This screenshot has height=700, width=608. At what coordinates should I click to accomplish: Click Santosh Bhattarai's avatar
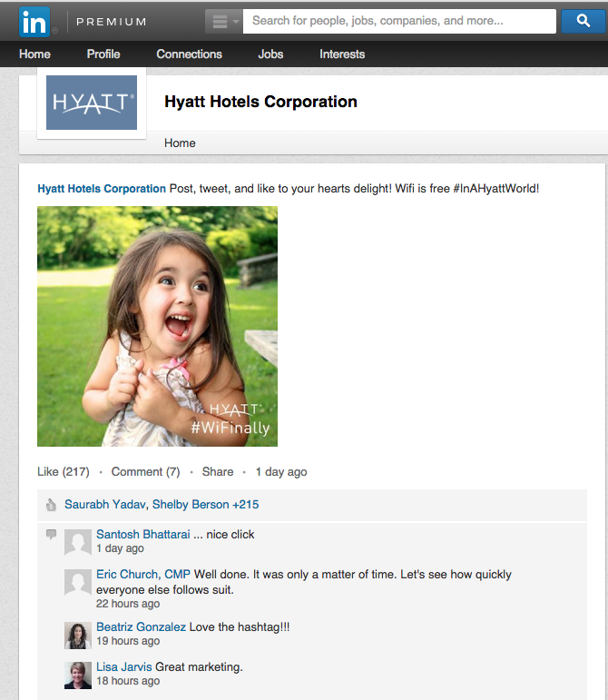click(x=78, y=542)
